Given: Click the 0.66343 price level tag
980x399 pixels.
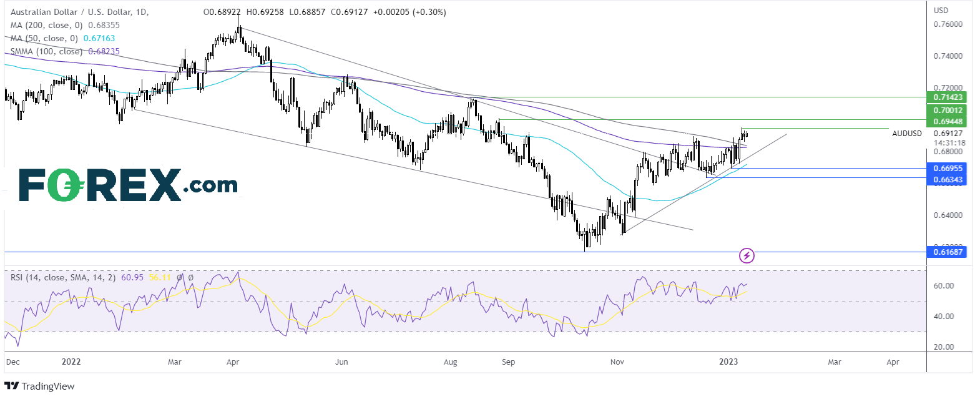Looking at the screenshot, I should 948,180.
